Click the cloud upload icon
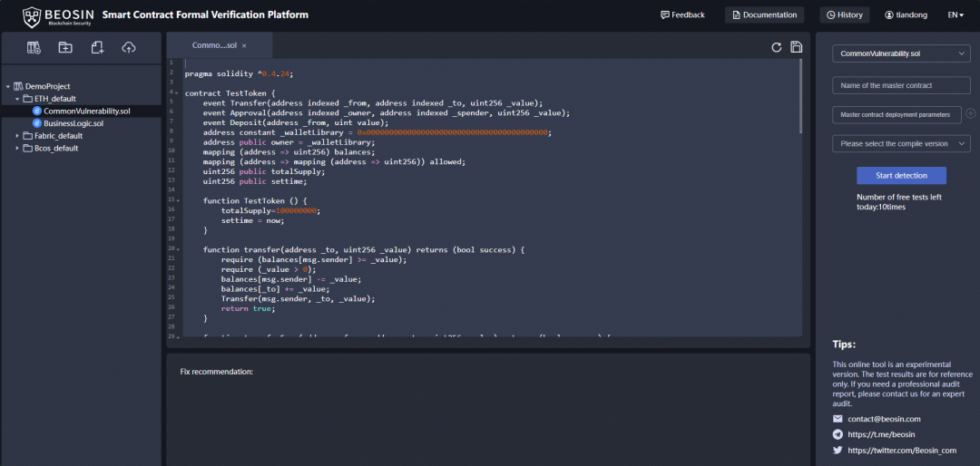 point(128,47)
